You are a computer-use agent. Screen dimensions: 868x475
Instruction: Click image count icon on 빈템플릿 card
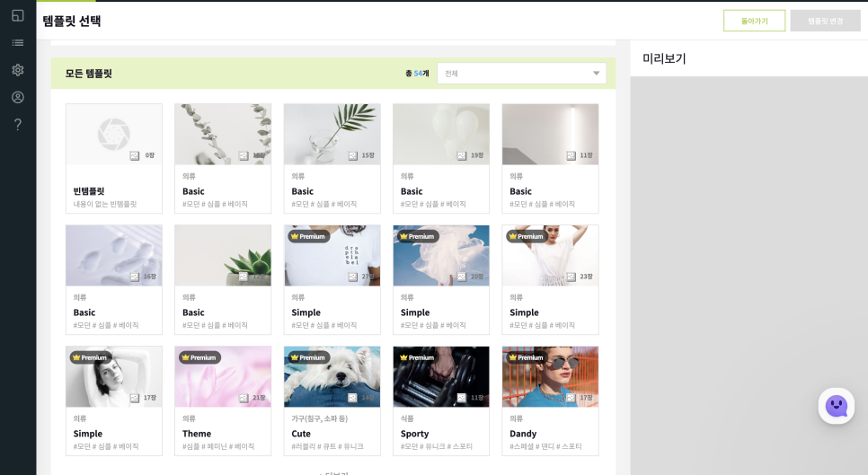coord(135,156)
